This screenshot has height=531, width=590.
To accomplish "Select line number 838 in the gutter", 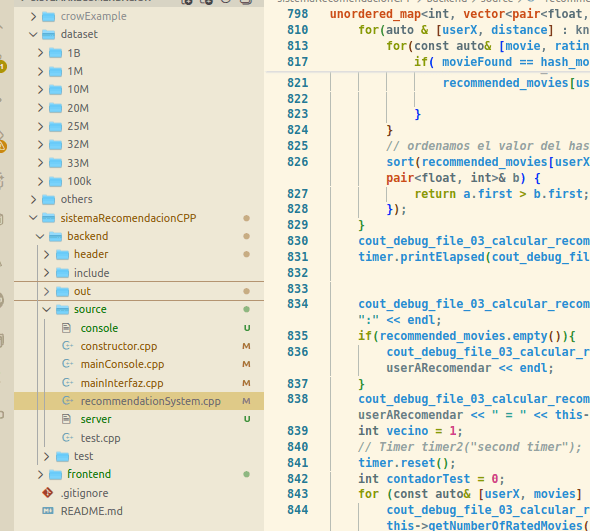I will [297, 399].
